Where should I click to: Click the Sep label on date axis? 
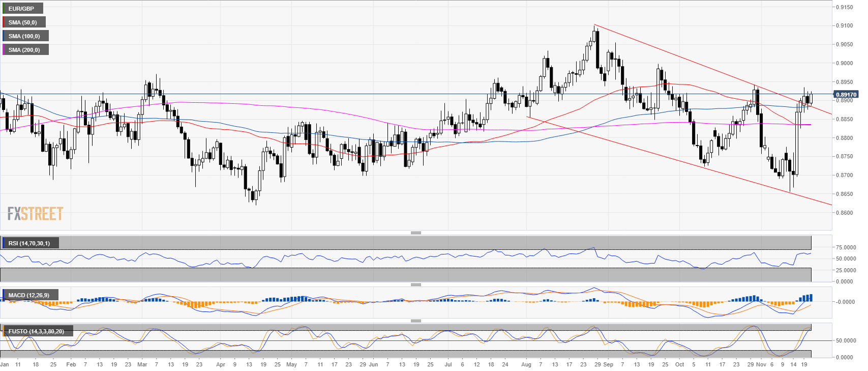click(x=608, y=364)
